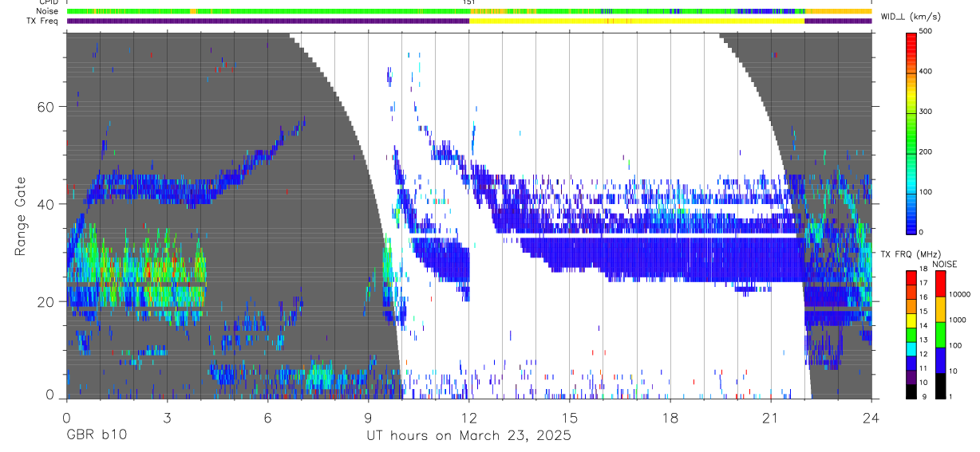Click the '200' tick on WID colorbar
980x452 pixels.
[926, 151]
